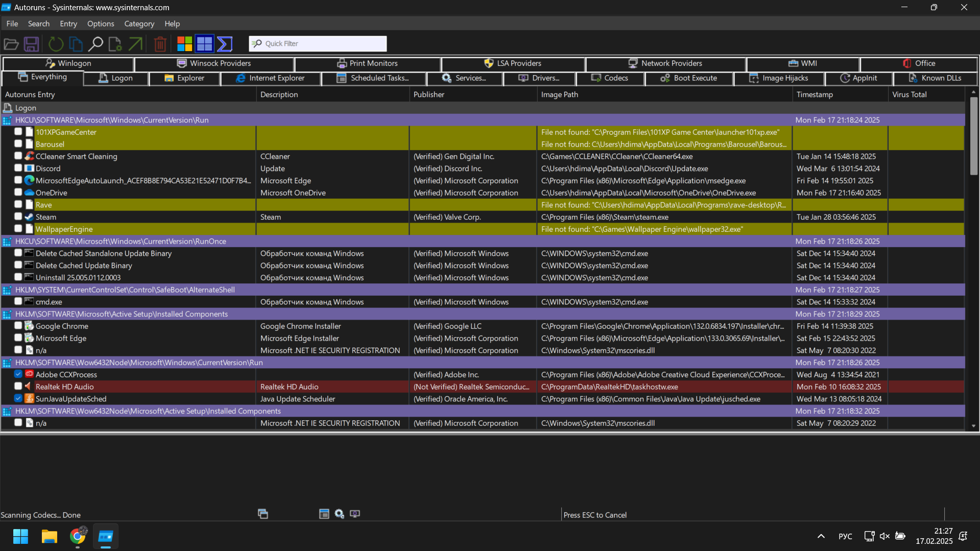Show hidden tray icons chevron

click(821, 536)
